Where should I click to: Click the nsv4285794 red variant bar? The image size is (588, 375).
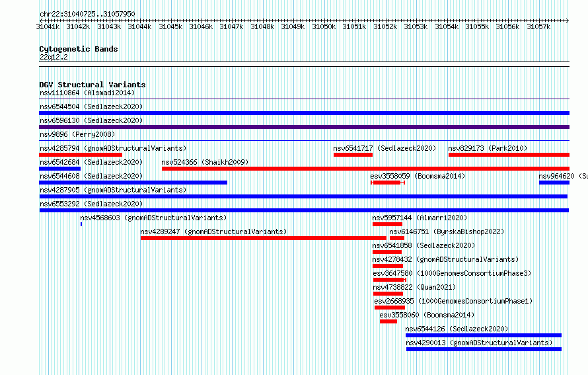[x=81, y=155]
